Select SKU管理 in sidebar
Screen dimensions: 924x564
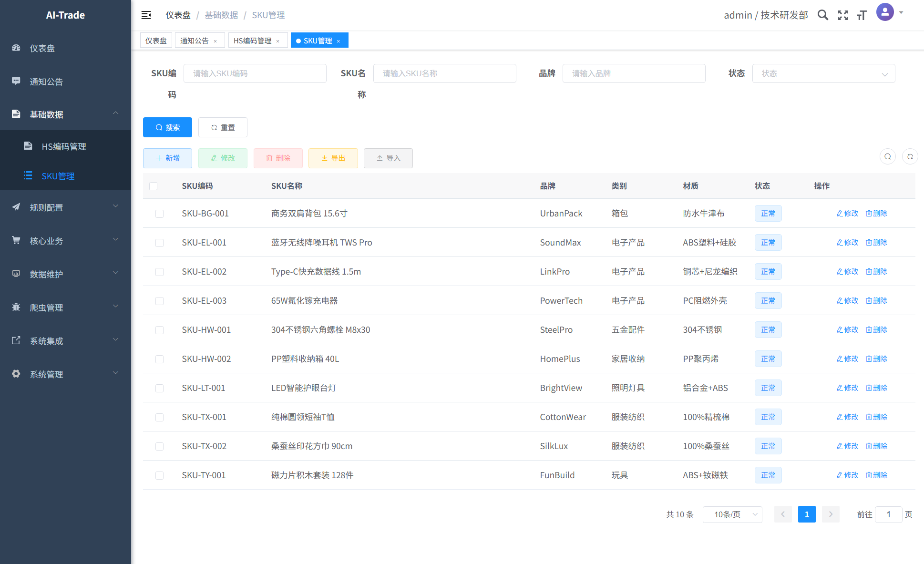tap(65, 176)
